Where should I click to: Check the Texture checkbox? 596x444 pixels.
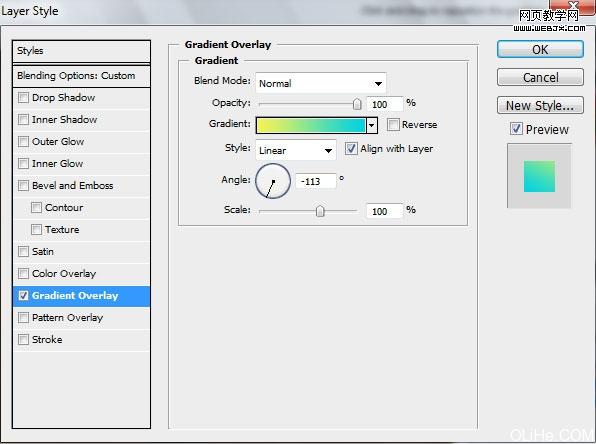pos(36,230)
